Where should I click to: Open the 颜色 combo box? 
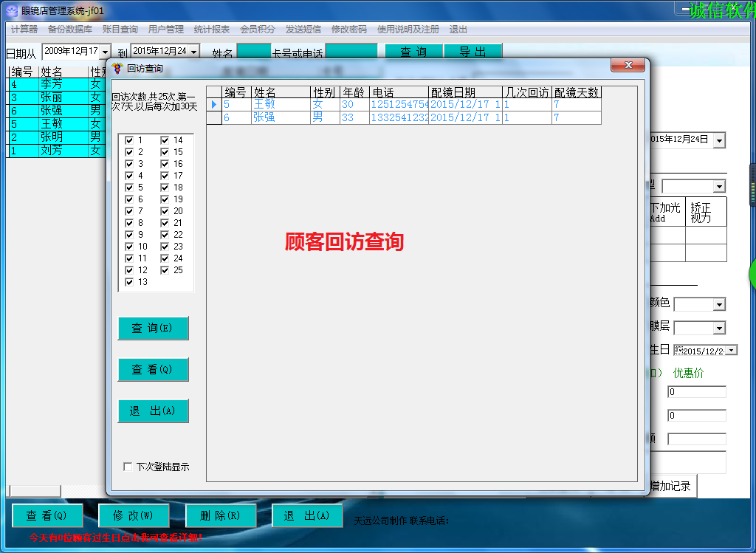[x=718, y=304]
